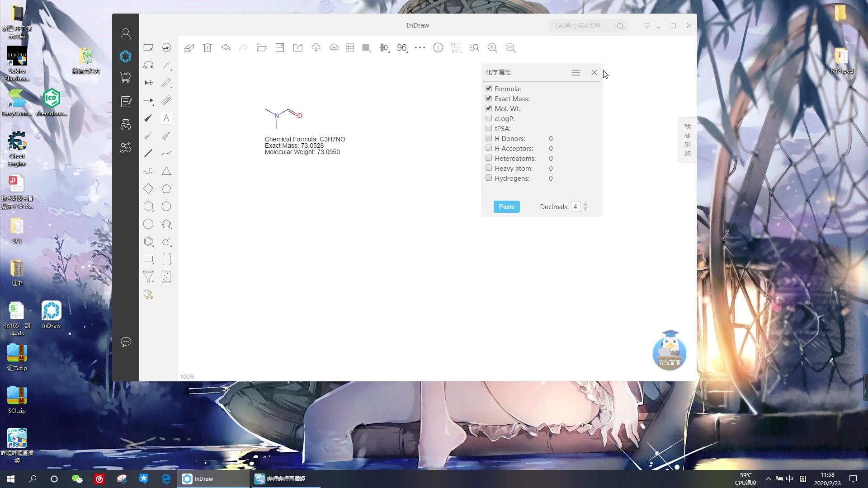Increase the Decimals value

point(585,204)
